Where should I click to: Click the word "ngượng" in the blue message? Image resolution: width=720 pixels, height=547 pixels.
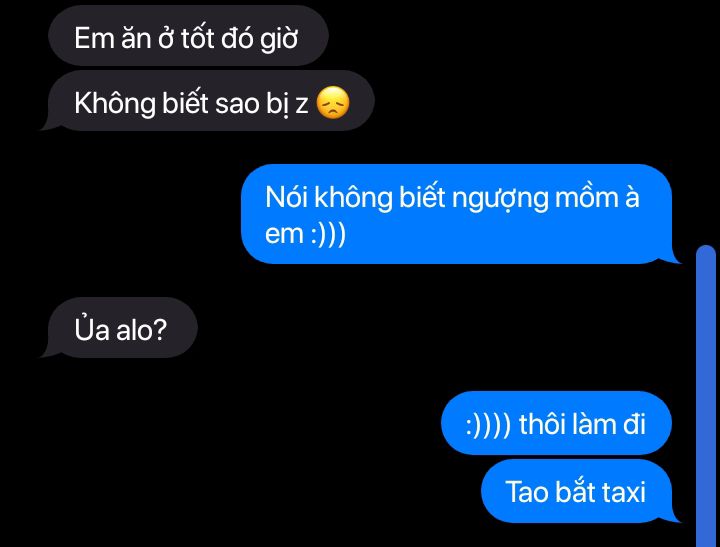click(500, 198)
